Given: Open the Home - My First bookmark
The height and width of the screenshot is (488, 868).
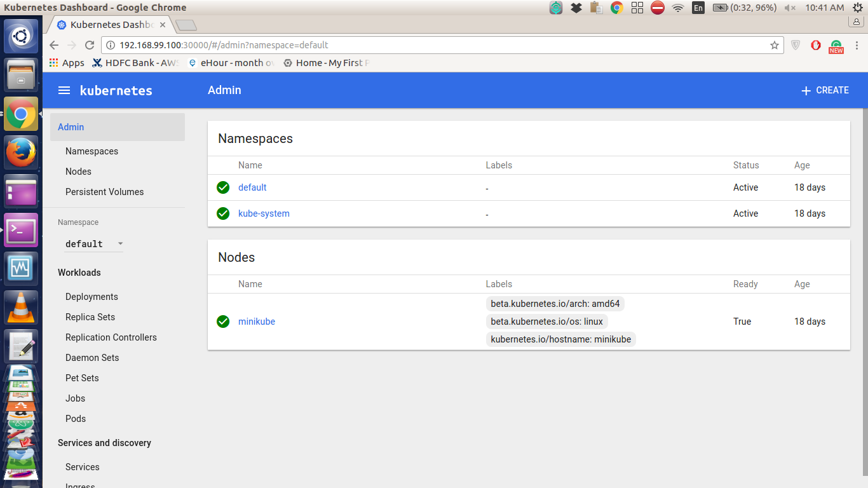Looking at the screenshot, I should [327, 63].
